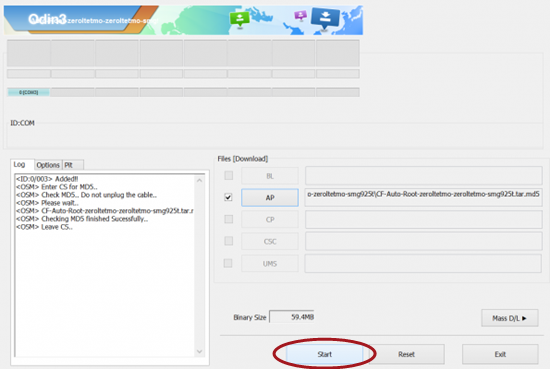
Task: Click the 'Files [Download]' group label
Action: pos(243,159)
